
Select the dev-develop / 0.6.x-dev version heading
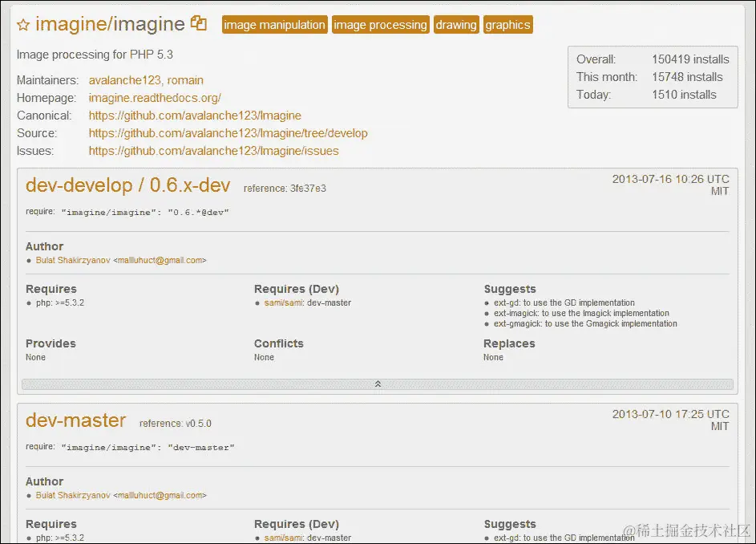(127, 185)
